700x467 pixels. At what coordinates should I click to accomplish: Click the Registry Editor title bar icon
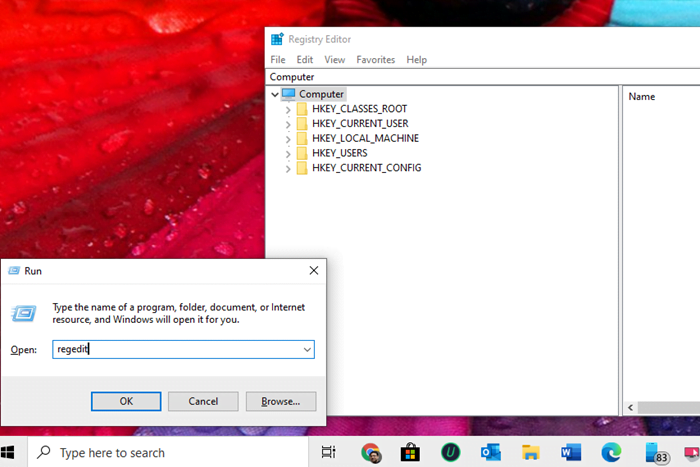pos(277,39)
